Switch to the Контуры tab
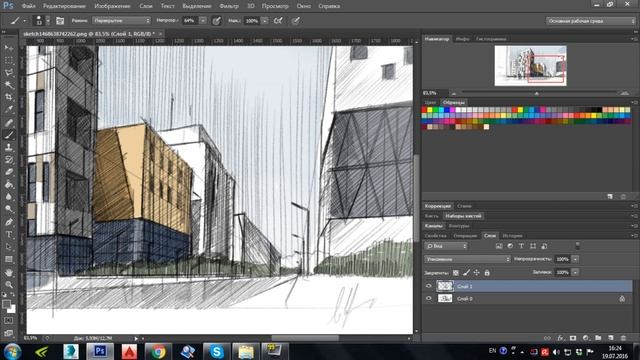 [x=459, y=226]
